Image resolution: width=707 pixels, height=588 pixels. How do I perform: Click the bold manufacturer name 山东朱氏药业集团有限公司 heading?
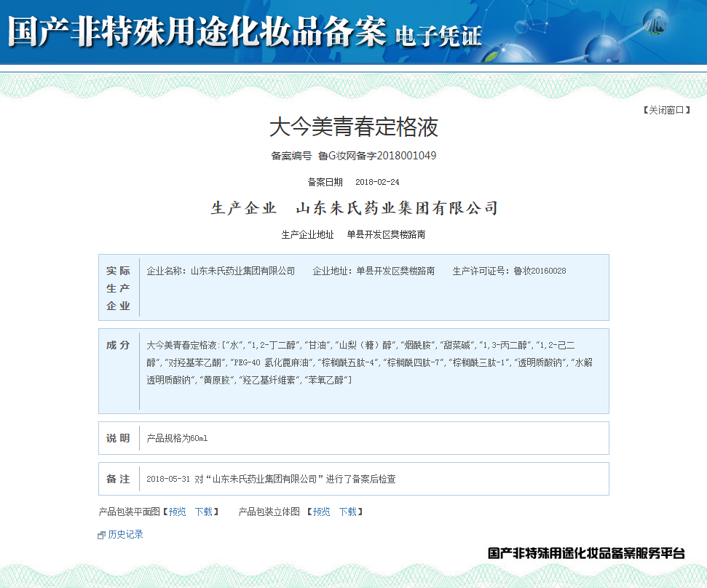[x=397, y=209]
